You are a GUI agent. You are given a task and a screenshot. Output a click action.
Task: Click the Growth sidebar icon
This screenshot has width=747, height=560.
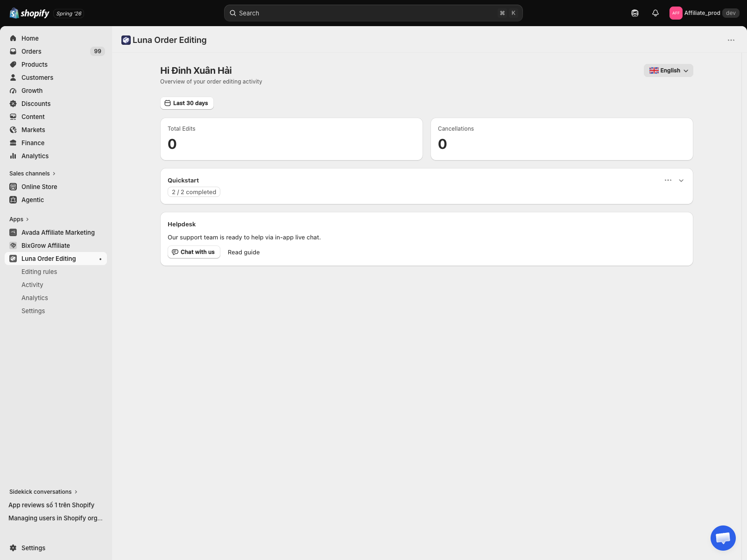click(x=13, y=91)
